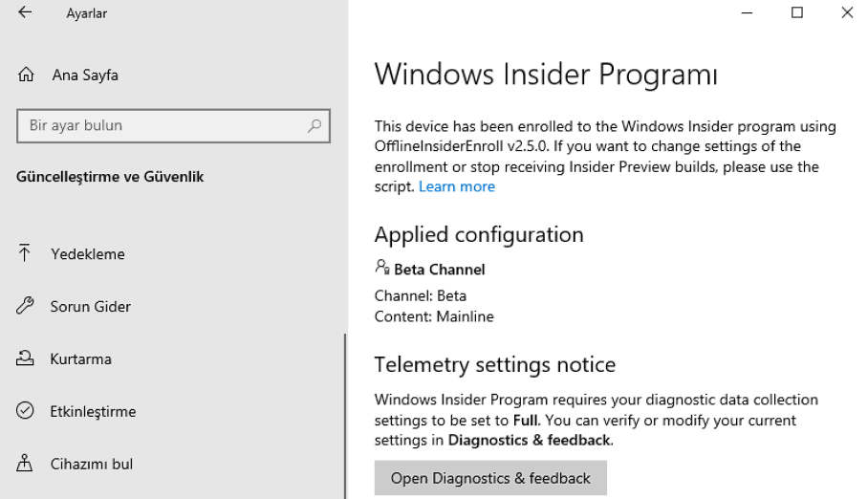This screenshot has width=868, height=499.
Task: Click the 'Content: Mainline' text
Action: pyautogui.click(x=434, y=316)
